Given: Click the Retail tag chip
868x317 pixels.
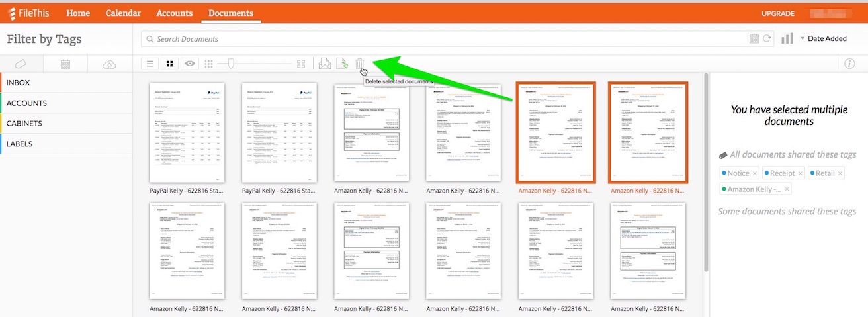Looking at the screenshot, I should (x=825, y=173).
